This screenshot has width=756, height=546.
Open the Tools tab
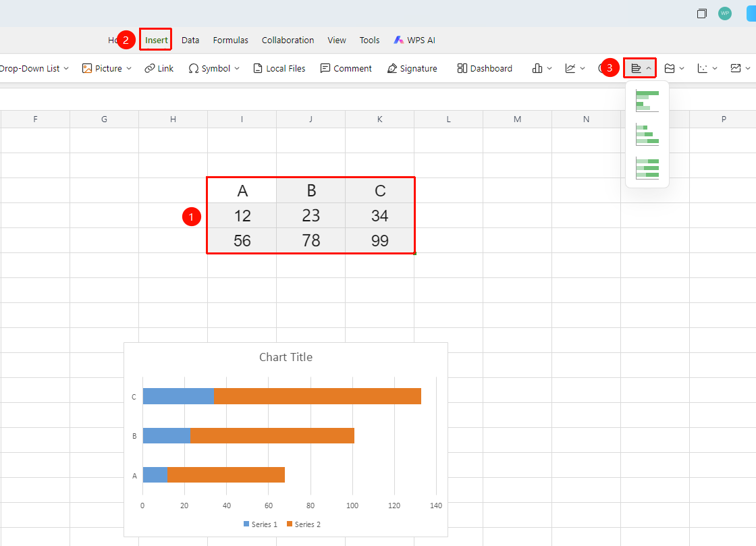coord(369,40)
